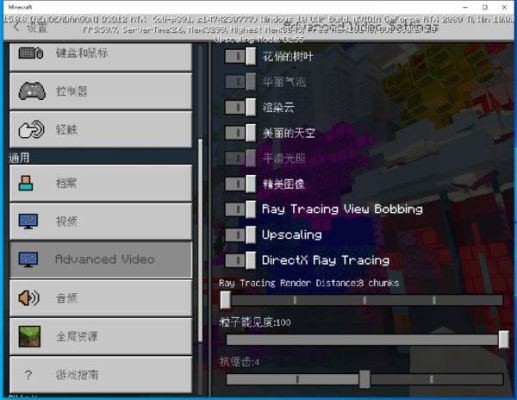Image resolution: width=517 pixels, height=400 pixels.
Task: Click the Ray Tracing Render Distance slider
Action: (x=362, y=300)
